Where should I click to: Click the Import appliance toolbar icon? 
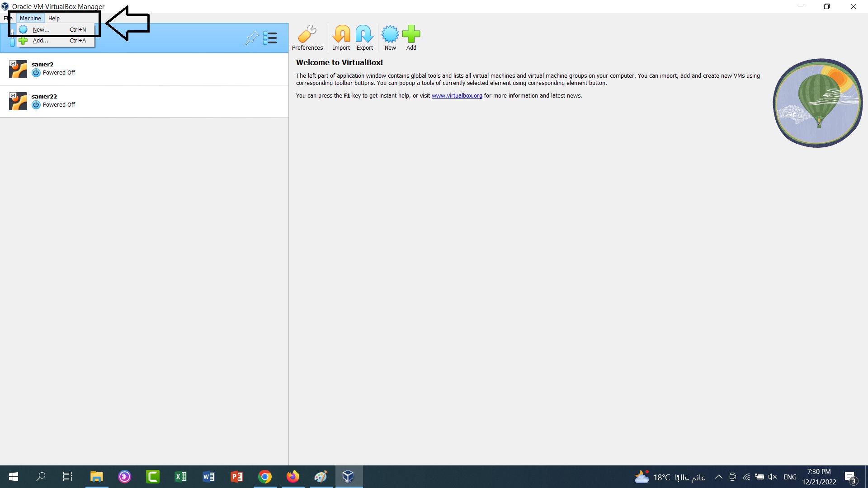[341, 38]
